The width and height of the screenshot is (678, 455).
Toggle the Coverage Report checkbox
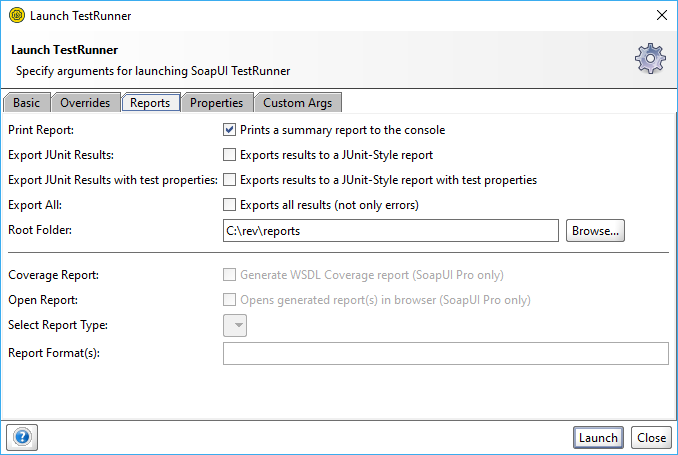pyautogui.click(x=229, y=275)
